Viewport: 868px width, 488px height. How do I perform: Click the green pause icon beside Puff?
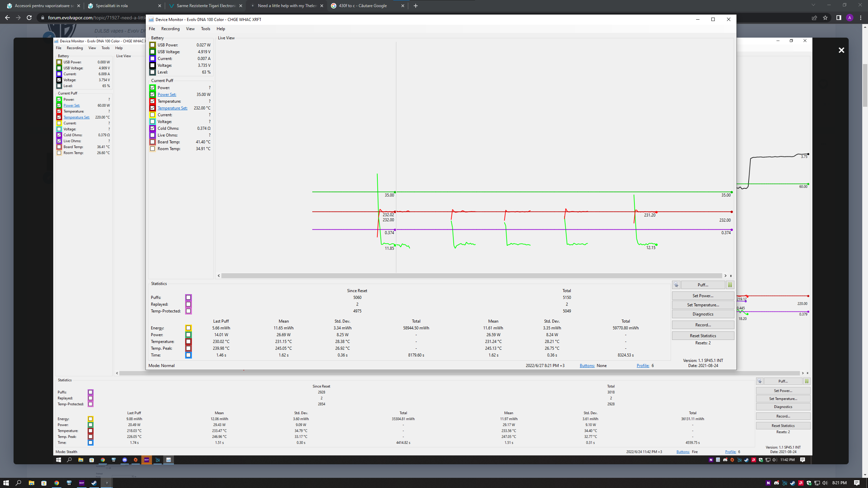point(730,285)
